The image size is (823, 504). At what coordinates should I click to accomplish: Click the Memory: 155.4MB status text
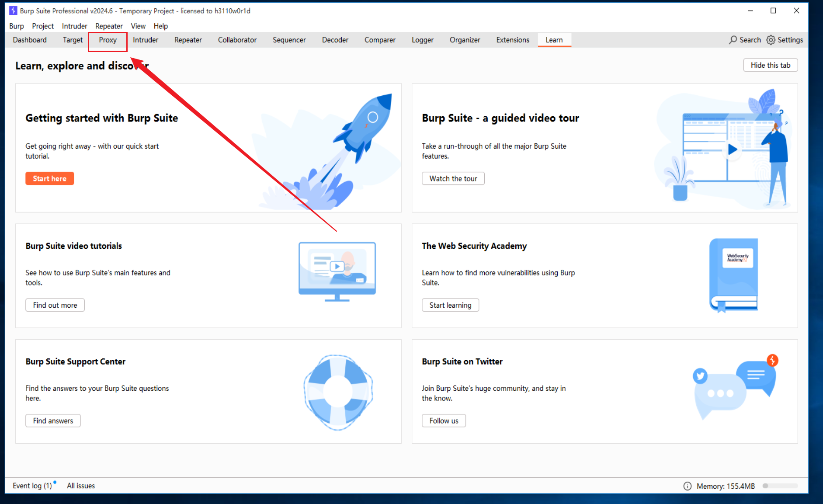pos(726,486)
